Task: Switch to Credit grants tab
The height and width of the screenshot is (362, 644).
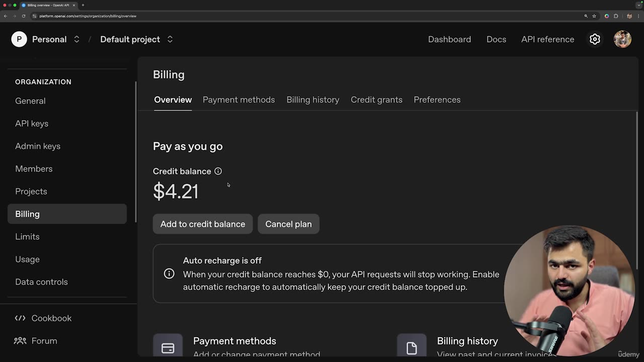Action: coord(376,100)
